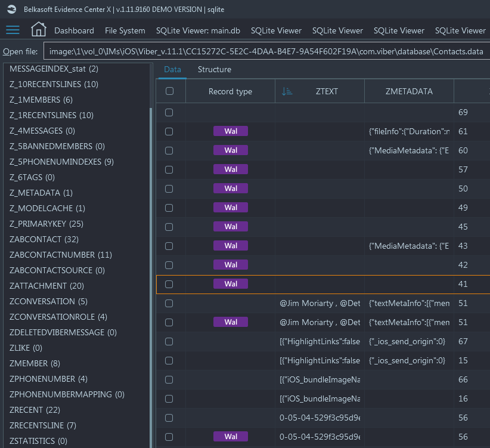Click the Home icon in the toolbar
Viewport: 490px width, 448px height.
(38, 30)
